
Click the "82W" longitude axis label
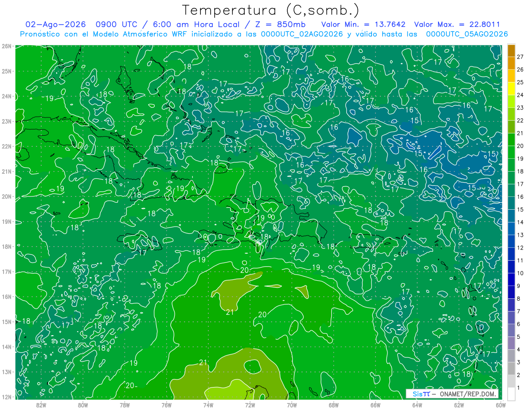41,405
